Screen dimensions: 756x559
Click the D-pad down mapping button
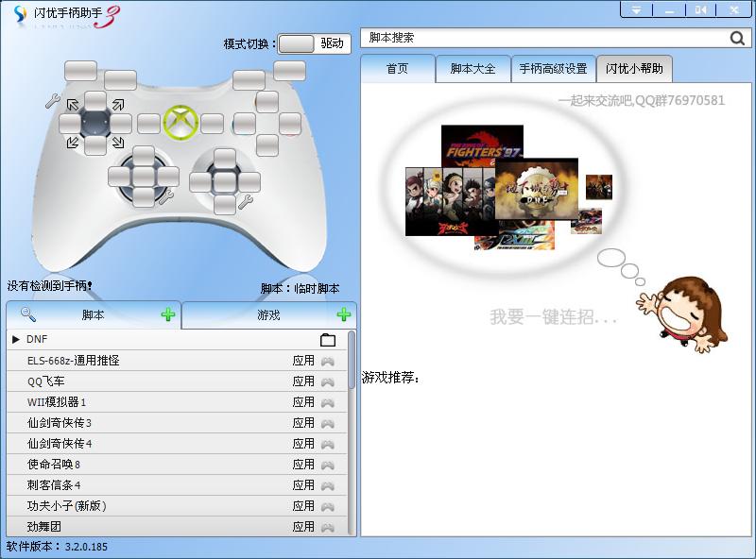click(95, 145)
